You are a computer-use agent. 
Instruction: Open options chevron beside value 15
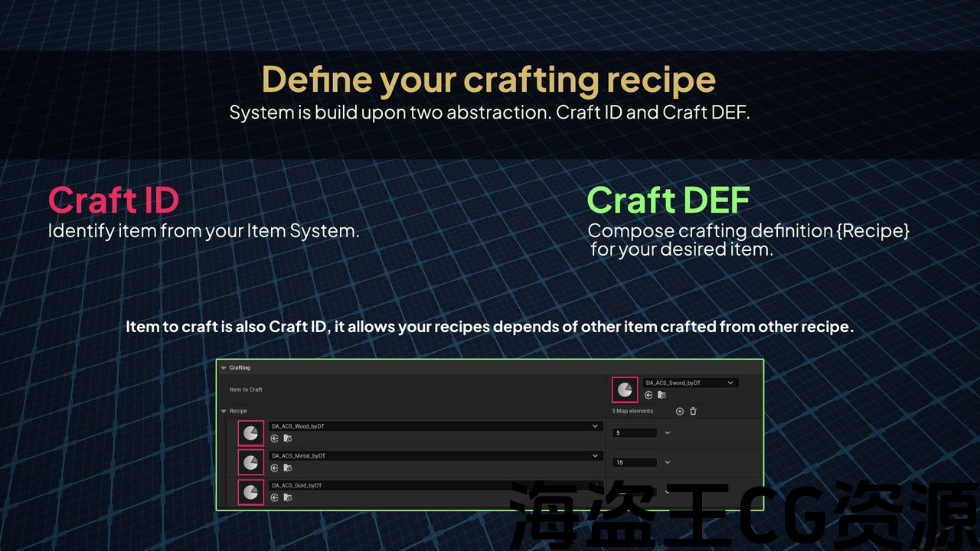pos(667,462)
